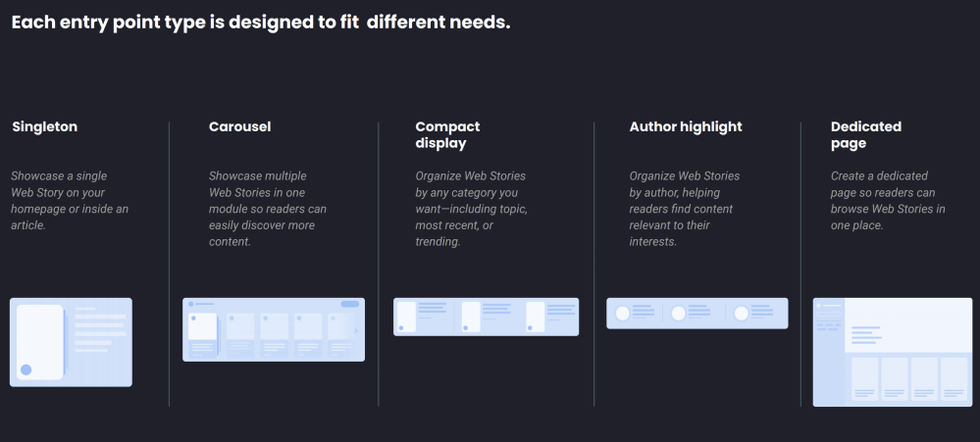Click the blue dot in Singleton story card

26,370
